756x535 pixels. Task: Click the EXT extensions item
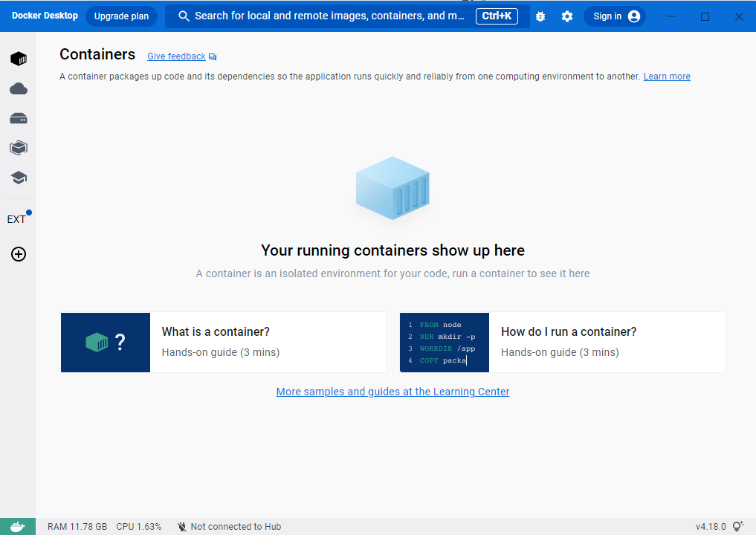[17, 219]
